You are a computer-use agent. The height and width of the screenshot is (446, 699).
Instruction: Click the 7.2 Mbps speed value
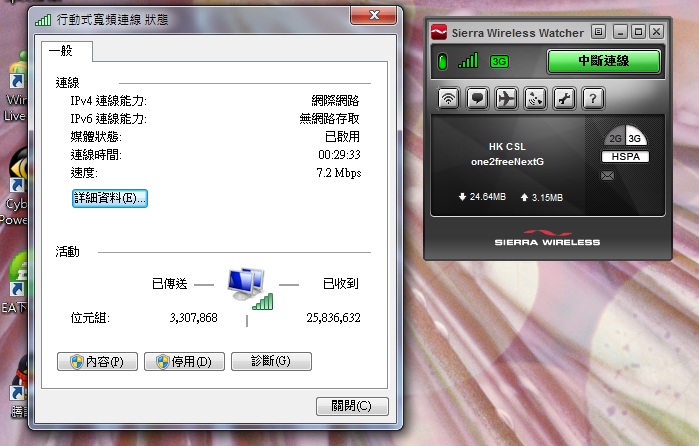coord(339,173)
